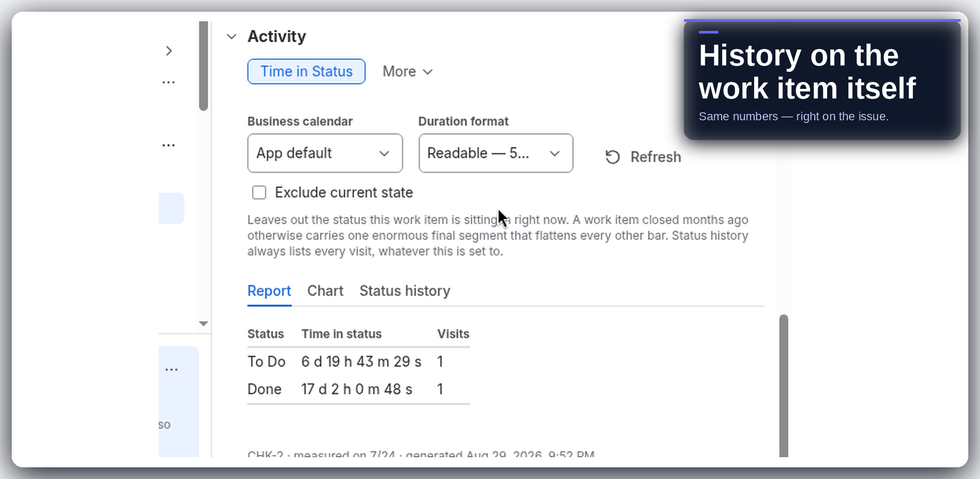Collapse the Activity section chevron
Image resolution: width=980 pixels, height=479 pixels.
pos(232,37)
